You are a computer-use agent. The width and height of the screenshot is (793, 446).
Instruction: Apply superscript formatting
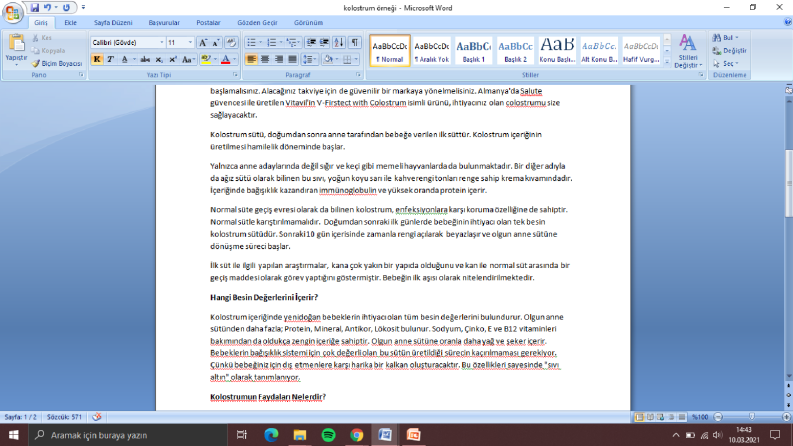[172, 60]
